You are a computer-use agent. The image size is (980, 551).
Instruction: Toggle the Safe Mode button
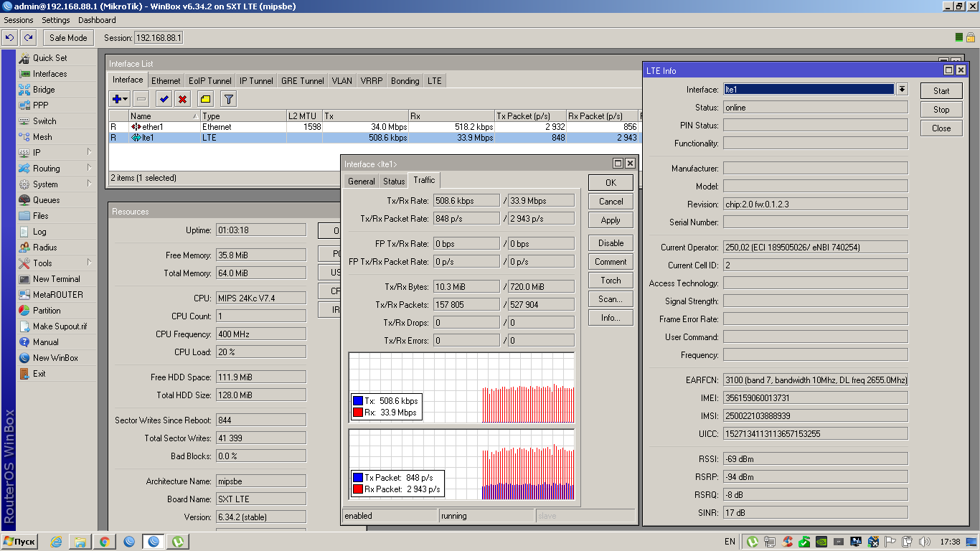pyautogui.click(x=68, y=38)
